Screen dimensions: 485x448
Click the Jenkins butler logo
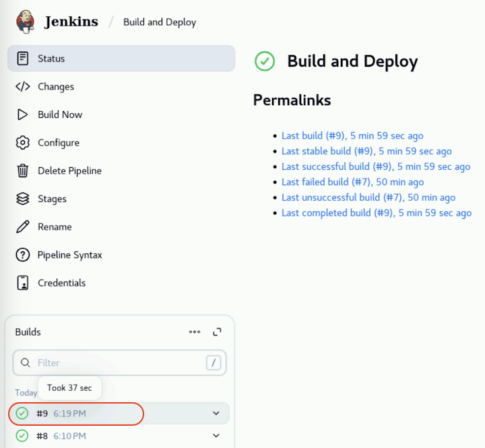click(26, 22)
